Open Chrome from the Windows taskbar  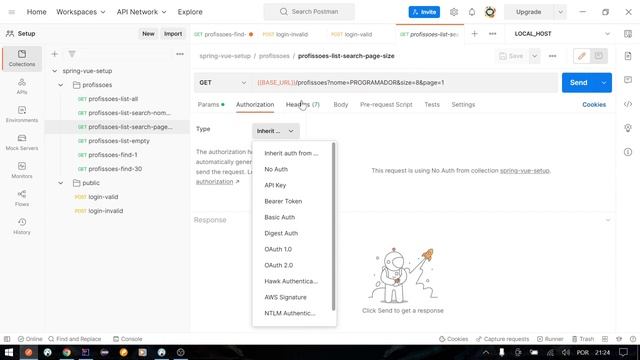coord(67,352)
